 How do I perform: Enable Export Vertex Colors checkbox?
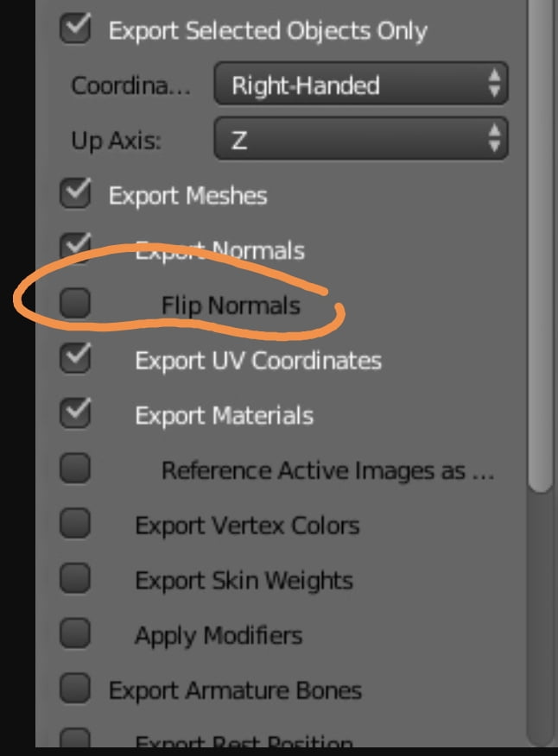point(75,525)
